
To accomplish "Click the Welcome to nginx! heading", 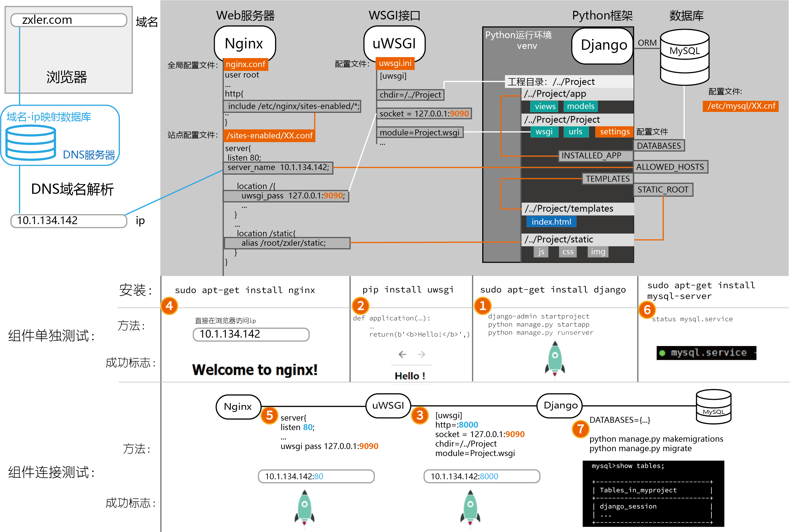I will coord(254,370).
